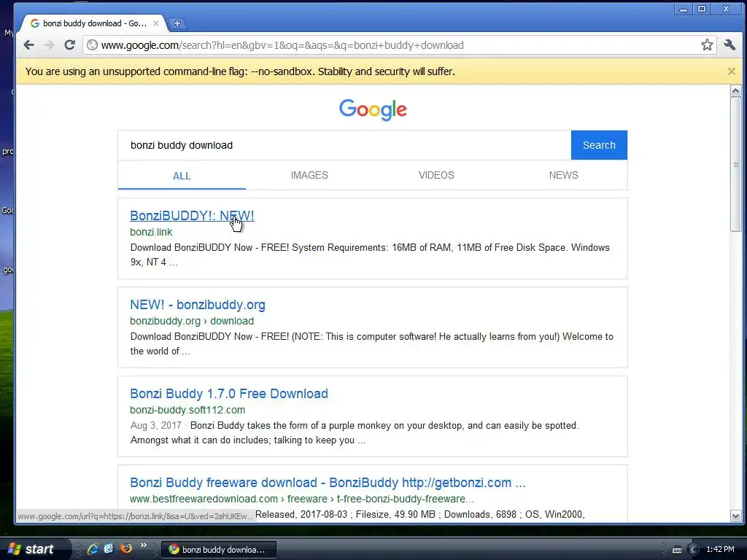Viewport: 747px width, 560px height.
Task: Click the scrollbar up arrow
Action: click(735, 91)
